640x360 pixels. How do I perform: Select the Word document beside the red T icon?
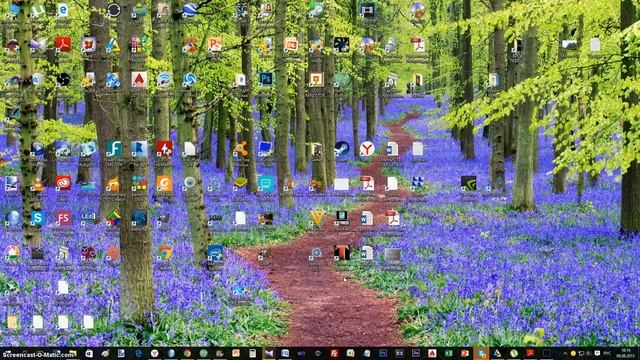(367, 253)
